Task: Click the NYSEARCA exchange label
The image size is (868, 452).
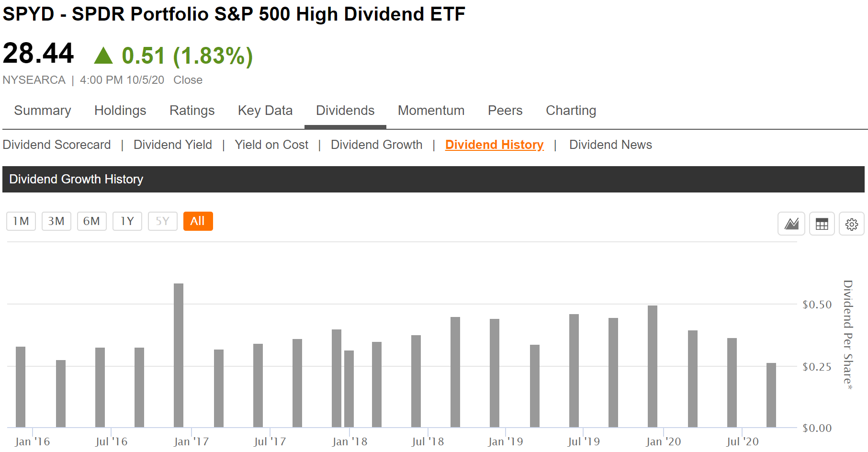Action: (34, 80)
